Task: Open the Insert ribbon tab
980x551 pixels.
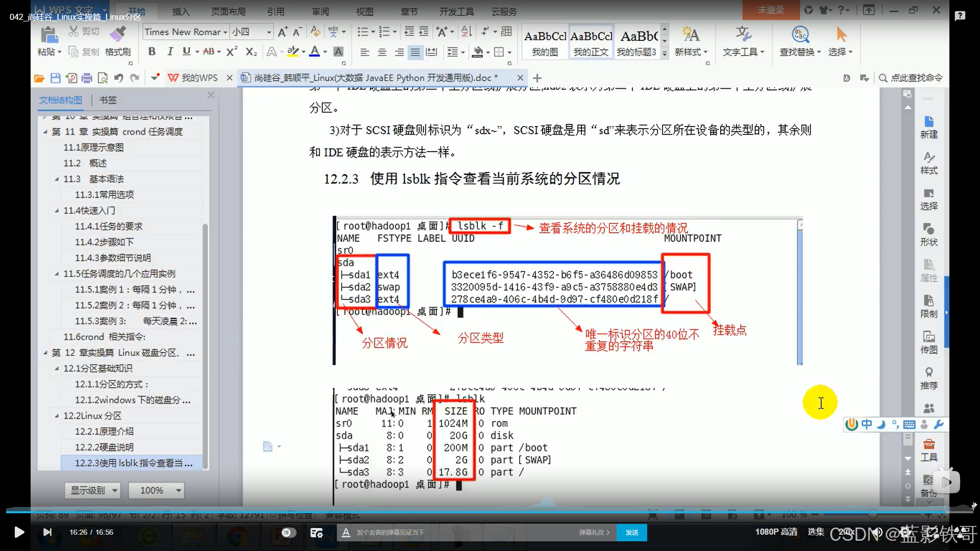Action: pyautogui.click(x=181, y=11)
